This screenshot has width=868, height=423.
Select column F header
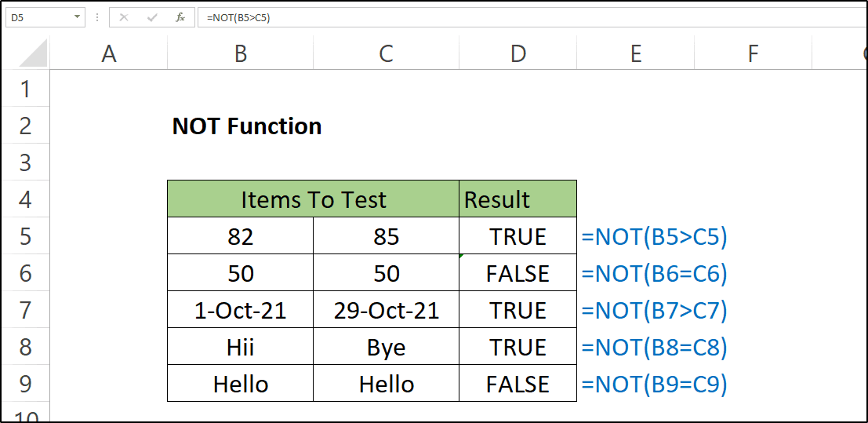752,54
